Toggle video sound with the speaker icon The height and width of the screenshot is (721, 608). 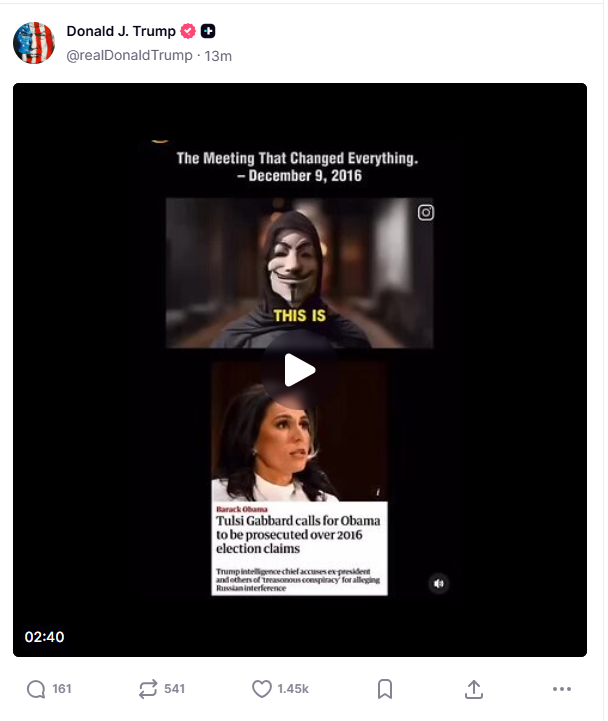pos(439,584)
